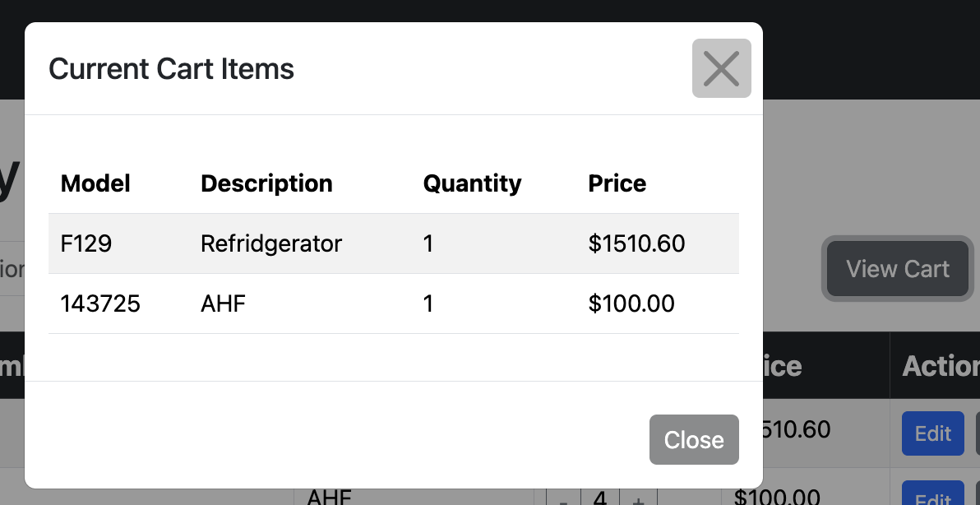Increase AHF quantity with plus stepper

pyautogui.click(x=638, y=498)
